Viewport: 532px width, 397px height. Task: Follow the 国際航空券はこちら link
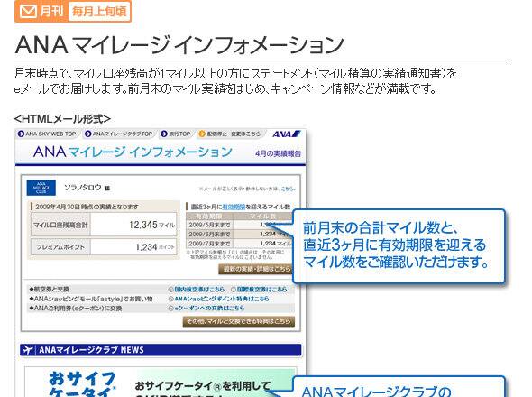click(259, 290)
